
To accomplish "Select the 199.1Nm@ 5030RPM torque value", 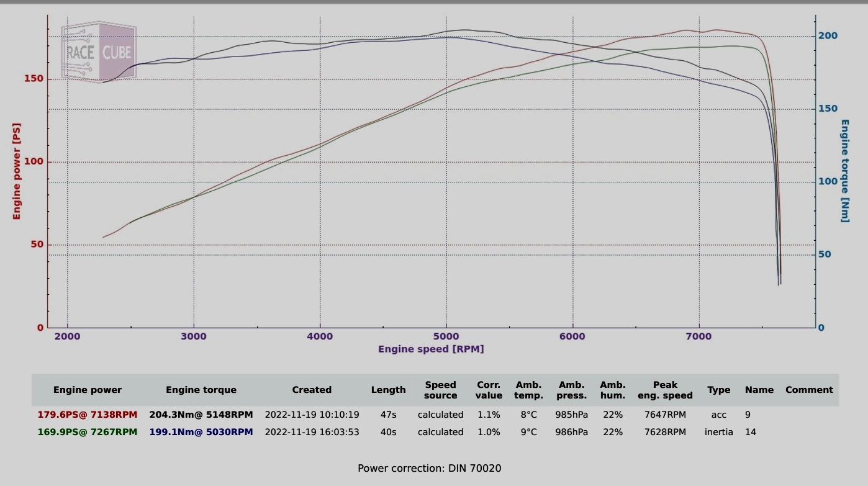I will (x=201, y=431).
